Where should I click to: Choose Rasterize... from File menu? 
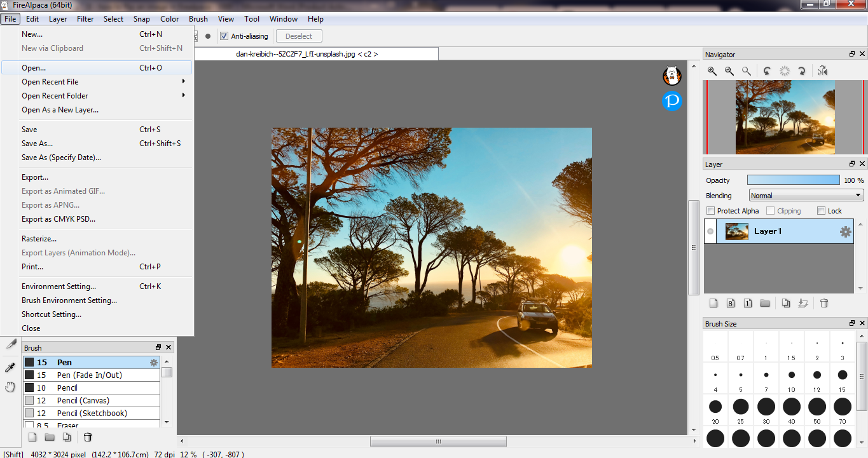coord(97,239)
